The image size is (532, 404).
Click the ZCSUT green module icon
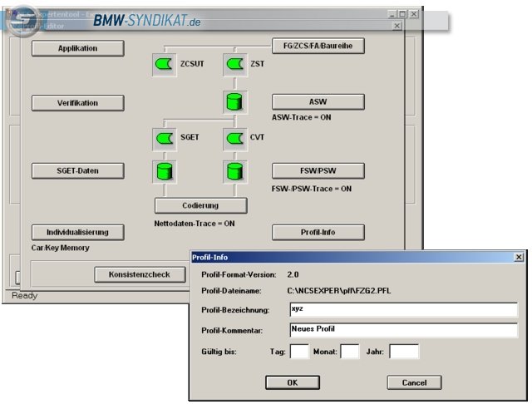[165, 65]
